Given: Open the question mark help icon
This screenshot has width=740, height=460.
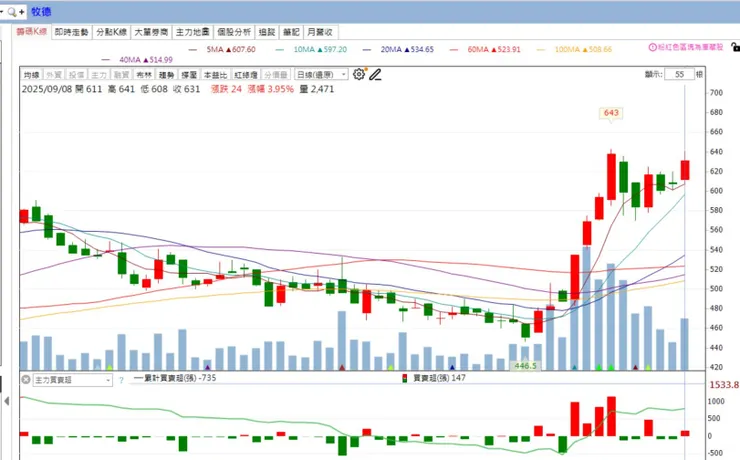Looking at the screenshot, I should click(121, 380).
